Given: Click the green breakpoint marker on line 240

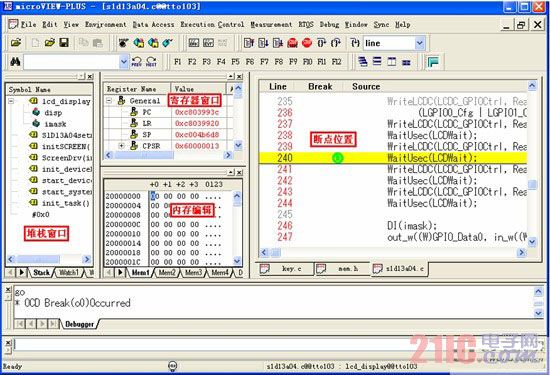Looking at the screenshot, I should pos(337,158).
